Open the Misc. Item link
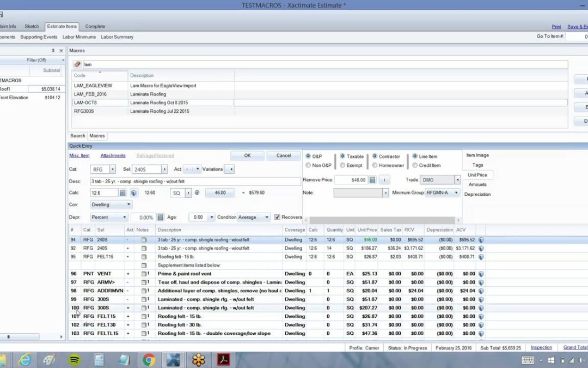 (x=79, y=155)
